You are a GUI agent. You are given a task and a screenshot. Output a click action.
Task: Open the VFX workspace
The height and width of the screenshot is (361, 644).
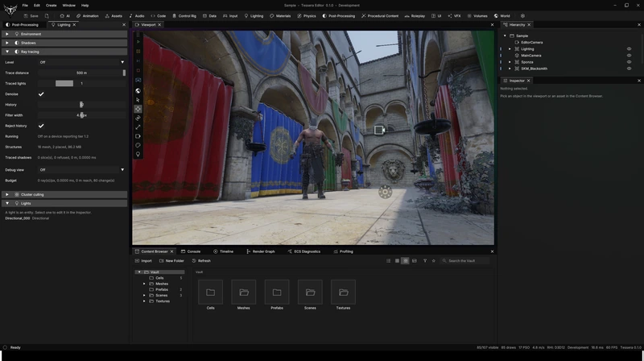pyautogui.click(x=454, y=16)
